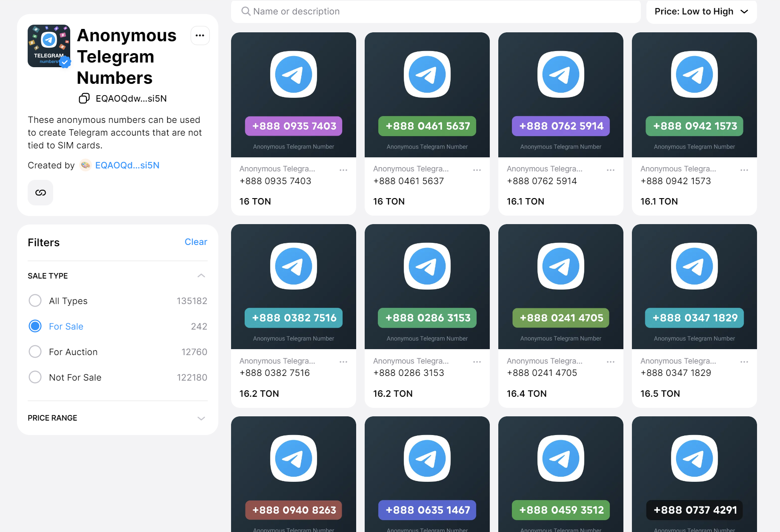This screenshot has height=532, width=780.
Task: Open more options for +888 0461 5637
Action: 477,170
